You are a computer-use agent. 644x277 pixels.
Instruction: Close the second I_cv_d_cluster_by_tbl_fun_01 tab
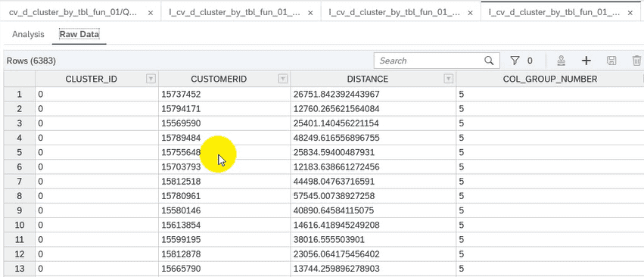[310, 13]
